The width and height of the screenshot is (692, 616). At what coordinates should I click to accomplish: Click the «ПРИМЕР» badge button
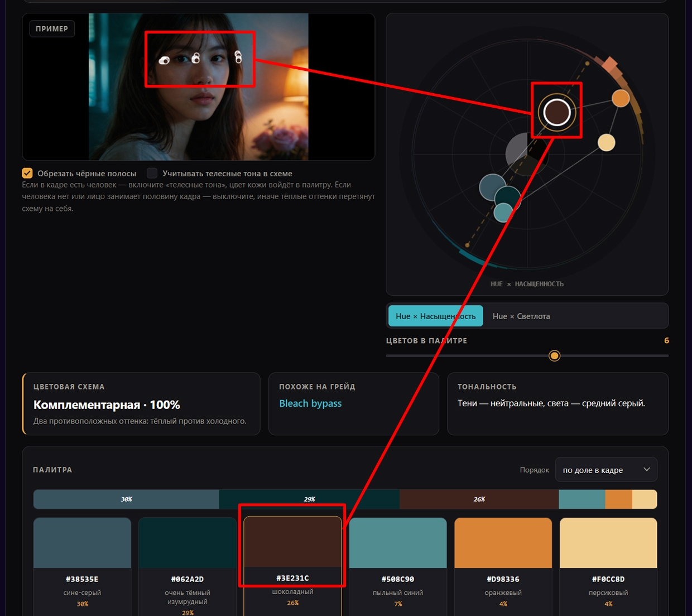tap(52, 28)
